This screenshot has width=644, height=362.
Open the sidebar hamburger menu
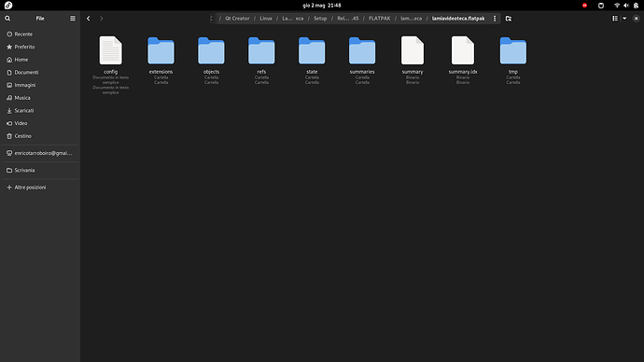pyautogui.click(x=73, y=19)
